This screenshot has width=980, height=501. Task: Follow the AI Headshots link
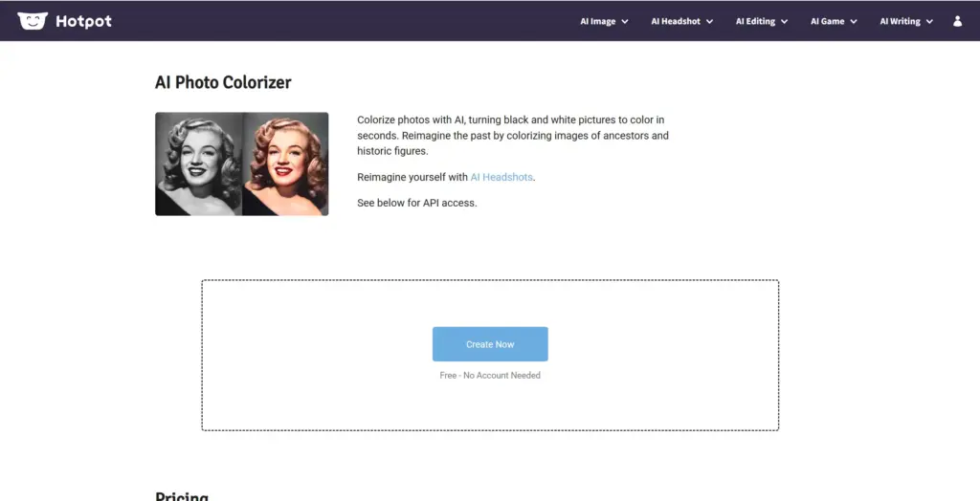point(501,177)
